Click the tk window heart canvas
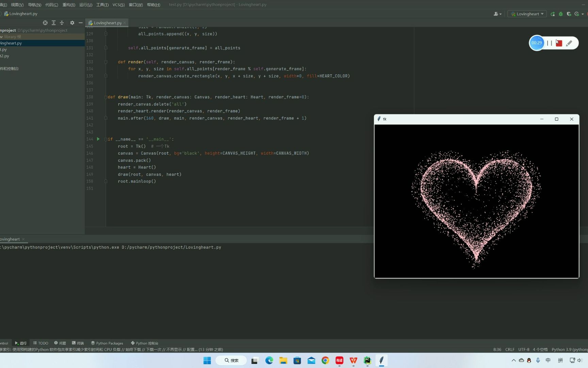Image resolution: width=588 pixels, height=368 pixels. pos(476,201)
